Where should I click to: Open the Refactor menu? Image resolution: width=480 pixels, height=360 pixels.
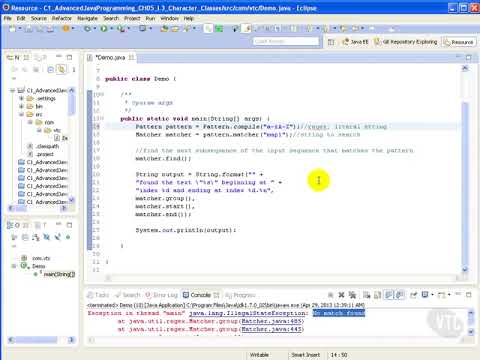pos(62,18)
